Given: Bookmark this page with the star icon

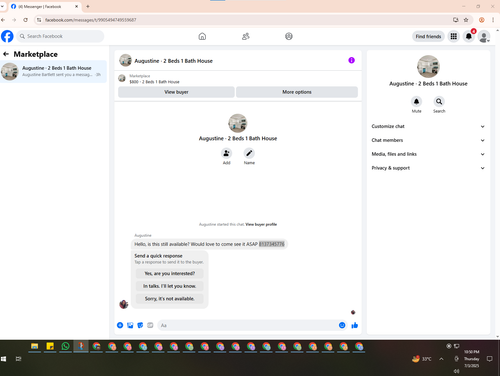Looking at the screenshot, I should [x=466, y=20].
